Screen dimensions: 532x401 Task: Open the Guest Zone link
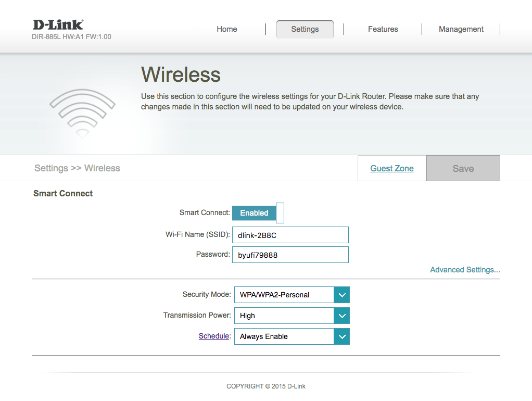point(392,168)
